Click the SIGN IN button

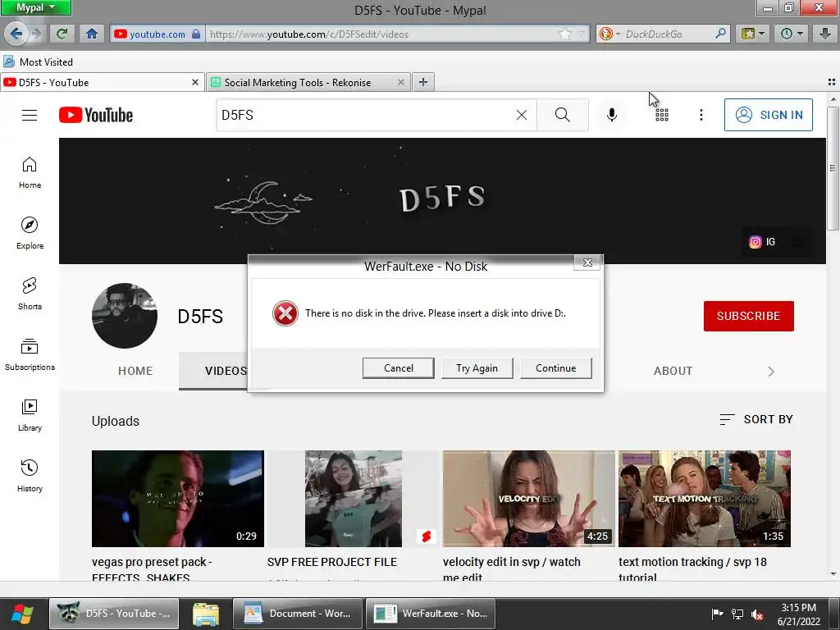pos(768,115)
